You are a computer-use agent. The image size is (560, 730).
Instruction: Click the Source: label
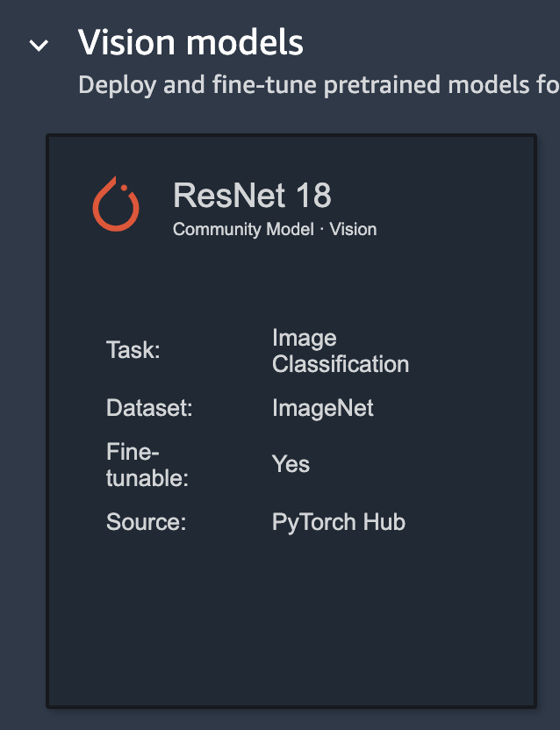point(147,521)
